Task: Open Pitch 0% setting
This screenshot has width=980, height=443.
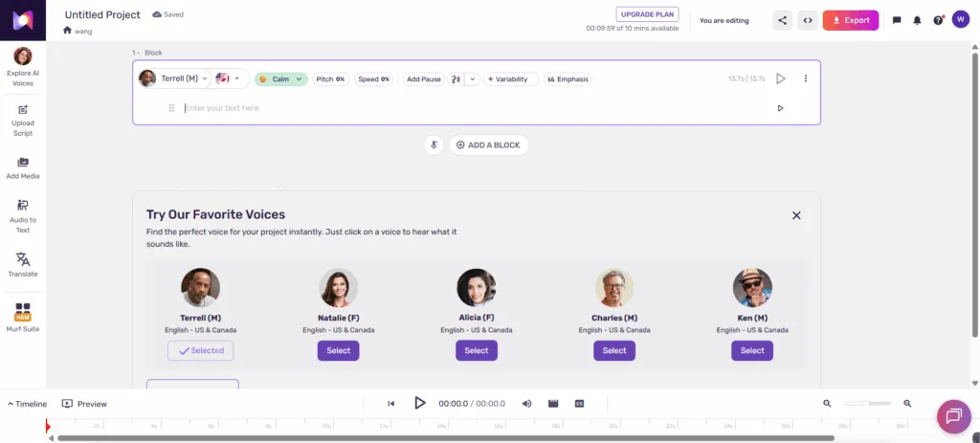Action: pyautogui.click(x=330, y=79)
